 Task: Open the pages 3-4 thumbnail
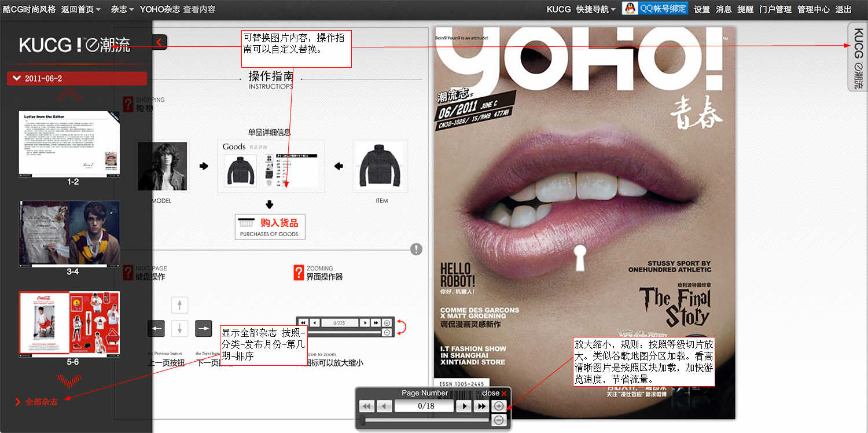69,234
